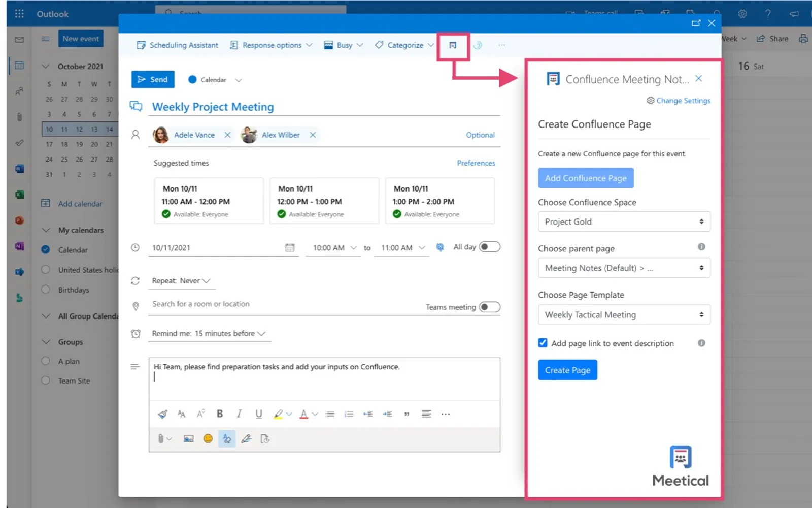812x508 pixels.
Task: Open Choose Confluence Space dropdown Project Gold
Action: click(624, 221)
